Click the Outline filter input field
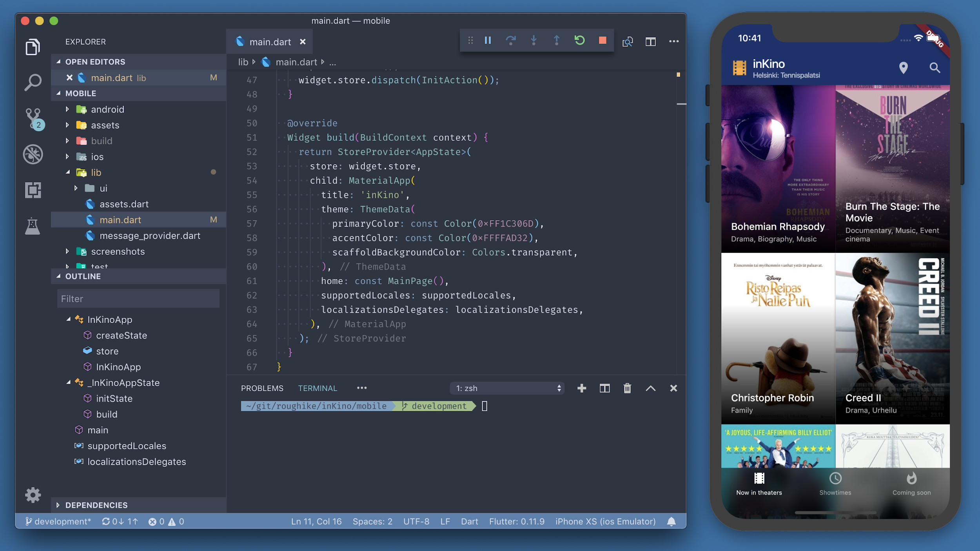980x551 pixels. coord(138,299)
